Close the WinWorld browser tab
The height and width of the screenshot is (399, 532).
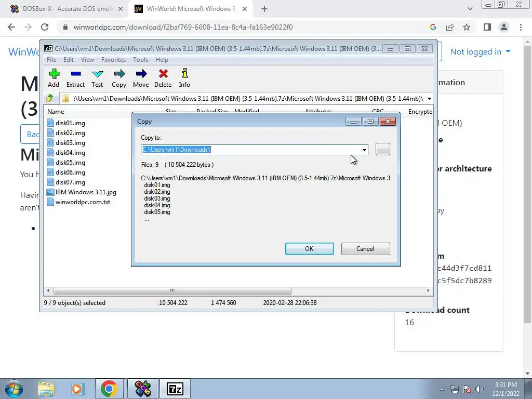point(245,9)
